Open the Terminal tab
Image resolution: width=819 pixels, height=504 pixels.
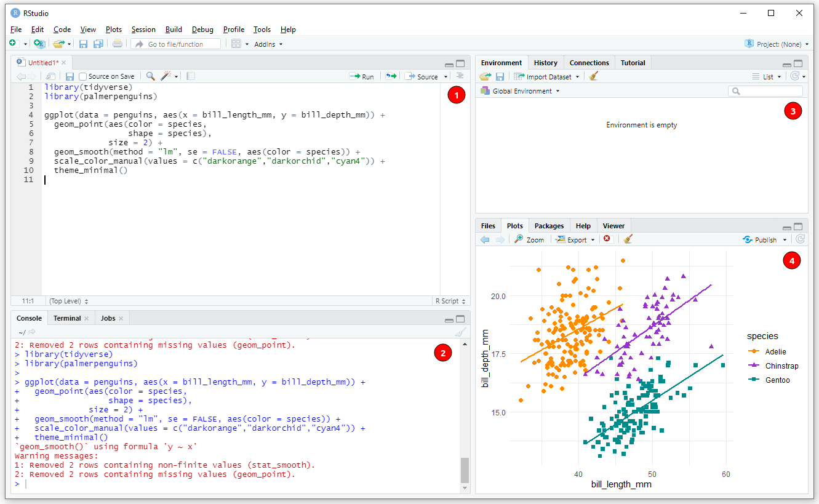pyautogui.click(x=67, y=318)
